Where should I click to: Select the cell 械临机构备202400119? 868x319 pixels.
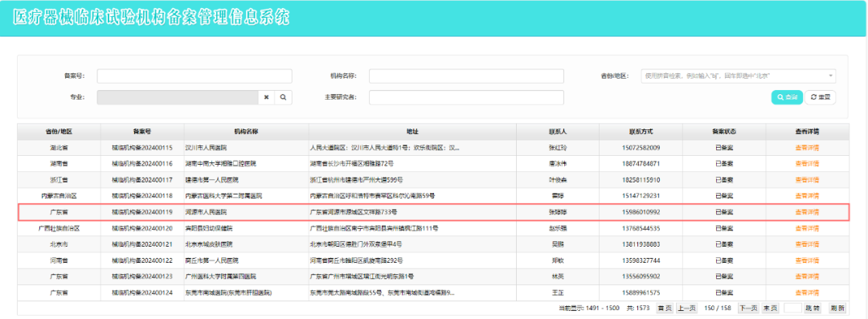142,212
